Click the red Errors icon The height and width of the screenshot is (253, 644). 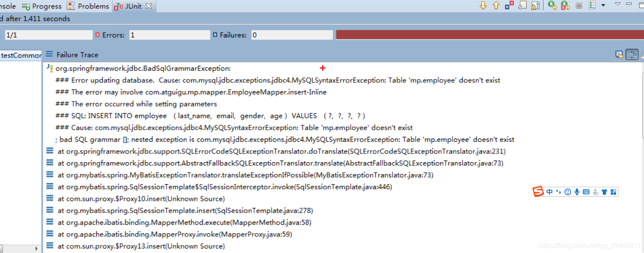point(98,35)
